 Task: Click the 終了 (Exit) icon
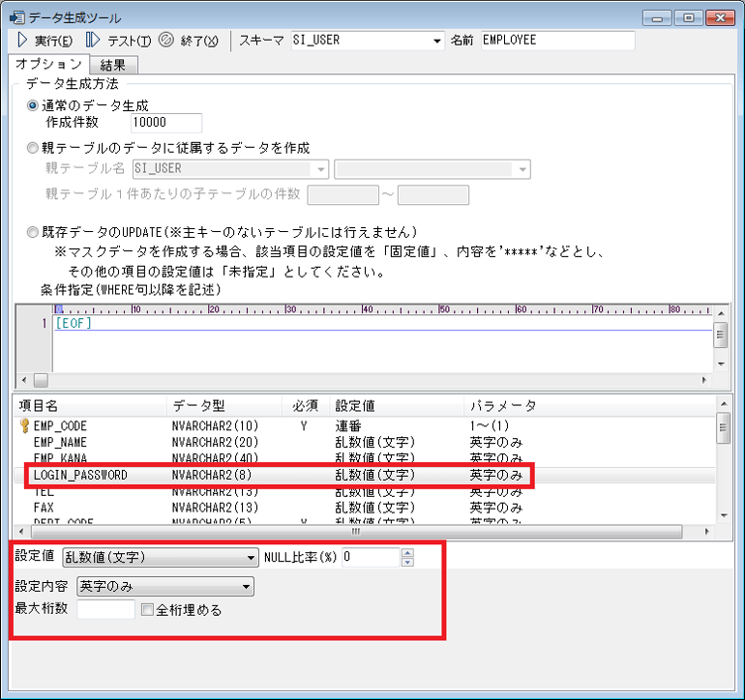tap(165, 40)
